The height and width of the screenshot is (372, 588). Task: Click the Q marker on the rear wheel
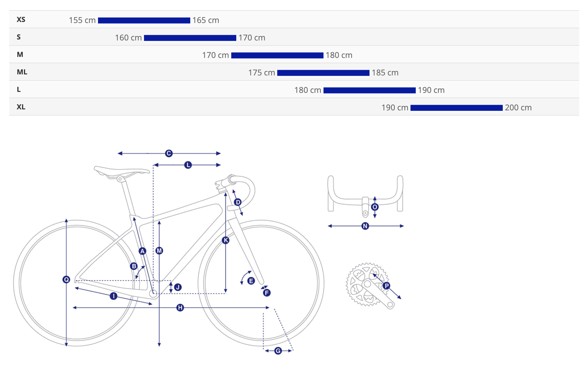(x=66, y=279)
